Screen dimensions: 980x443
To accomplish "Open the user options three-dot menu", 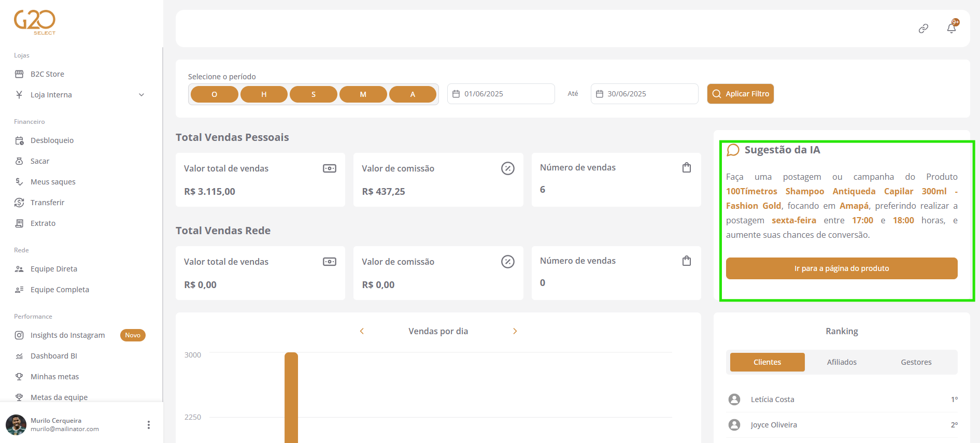I will (x=149, y=425).
